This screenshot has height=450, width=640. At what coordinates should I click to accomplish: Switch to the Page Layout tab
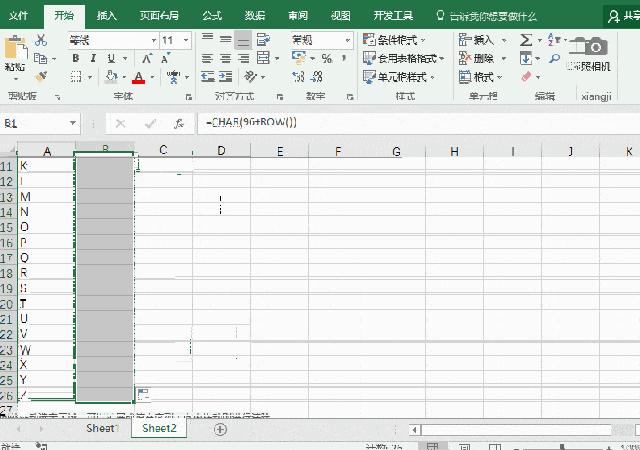[x=159, y=16]
